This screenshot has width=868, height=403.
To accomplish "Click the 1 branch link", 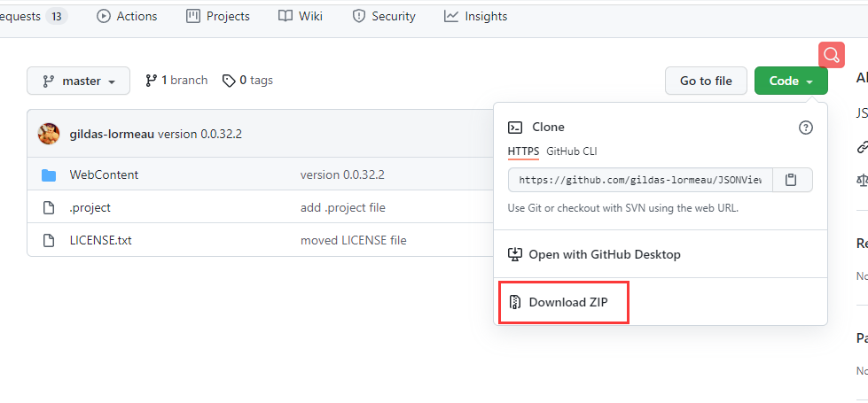I will 176,81.
